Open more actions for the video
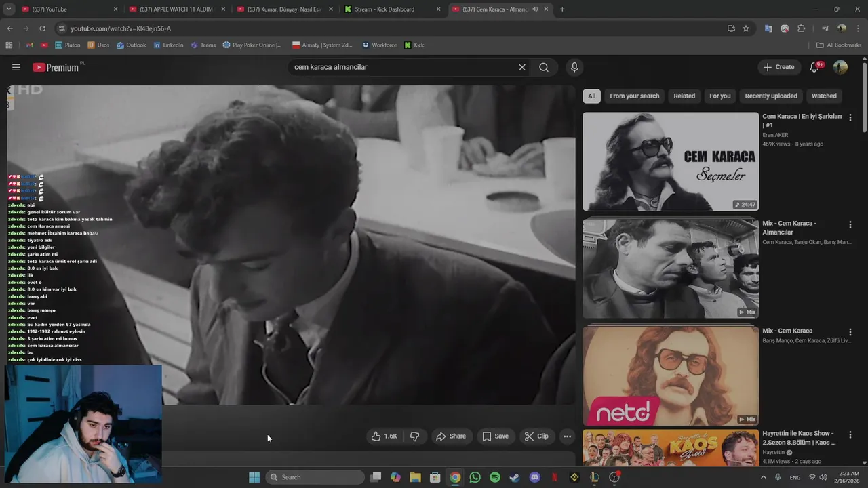 (x=567, y=436)
